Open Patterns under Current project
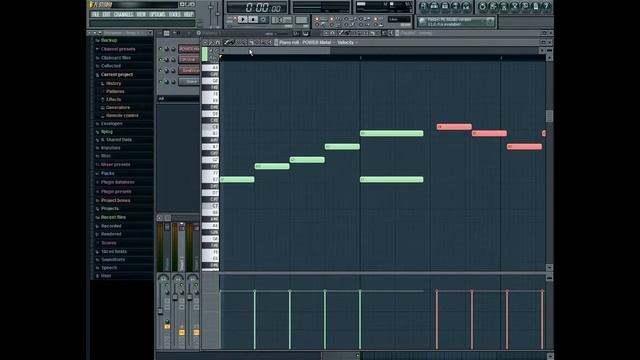Viewport: 640px width, 360px height. (115, 91)
